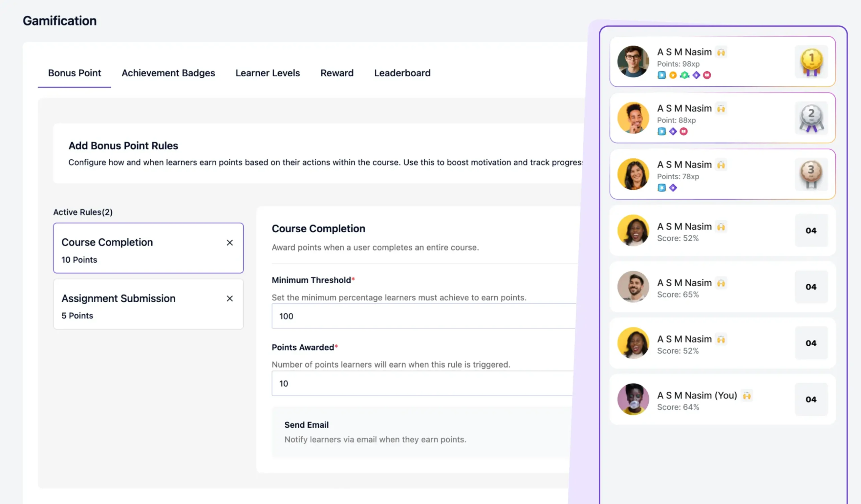The height and width of the screenshot is (504, 861).
Task: Select the Assignment Submission rule card
Action: (137, 305)
